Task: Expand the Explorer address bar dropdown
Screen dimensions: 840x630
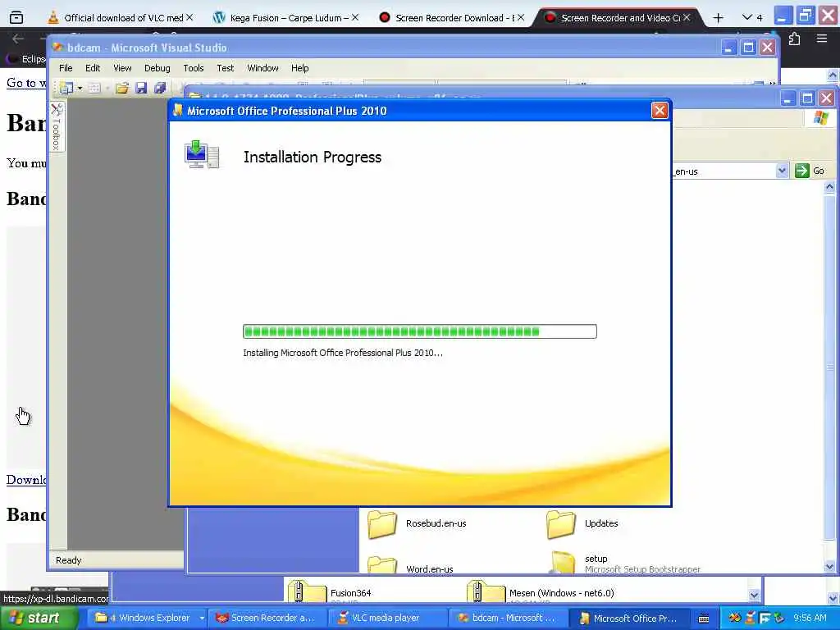Action: click(x=782, y=171)
